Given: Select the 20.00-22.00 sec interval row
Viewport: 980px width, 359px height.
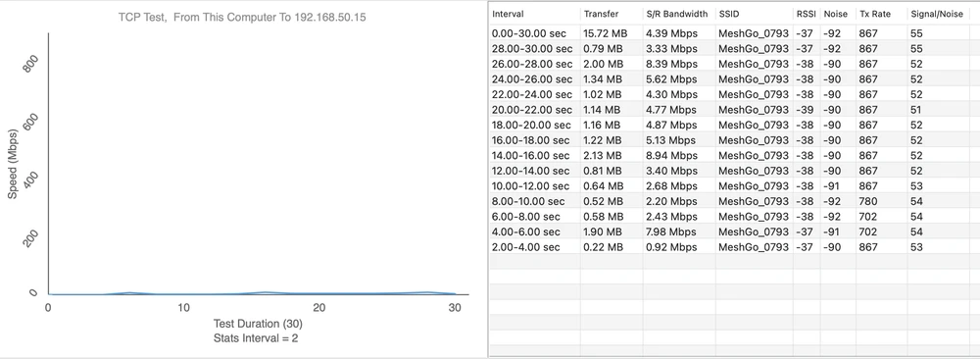Looking at the screenshot, I should tap(734, 110).
